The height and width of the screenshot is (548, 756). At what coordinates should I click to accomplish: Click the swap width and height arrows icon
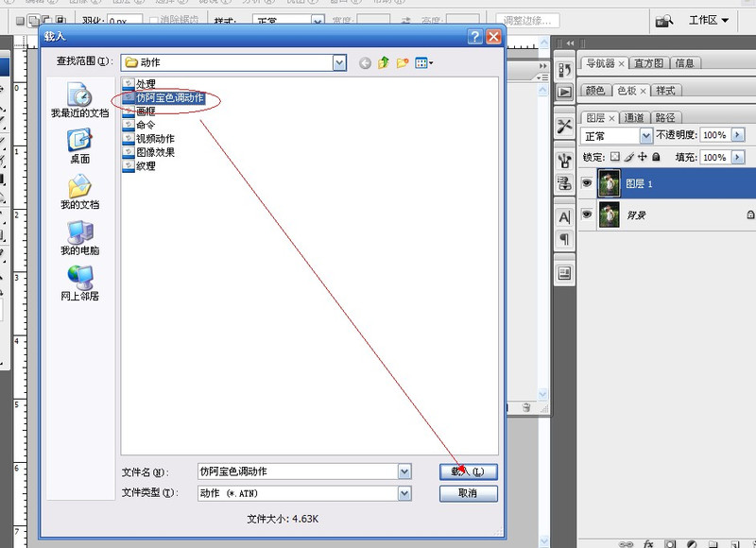(406, 21)
